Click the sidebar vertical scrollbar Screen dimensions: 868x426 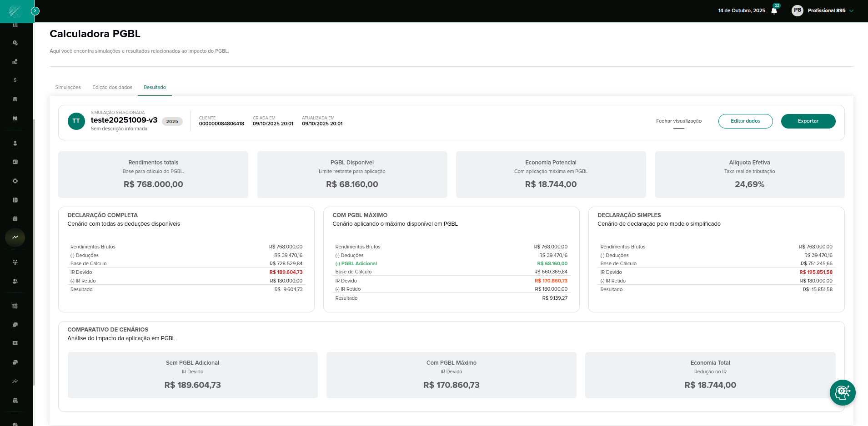pos(34,250)
